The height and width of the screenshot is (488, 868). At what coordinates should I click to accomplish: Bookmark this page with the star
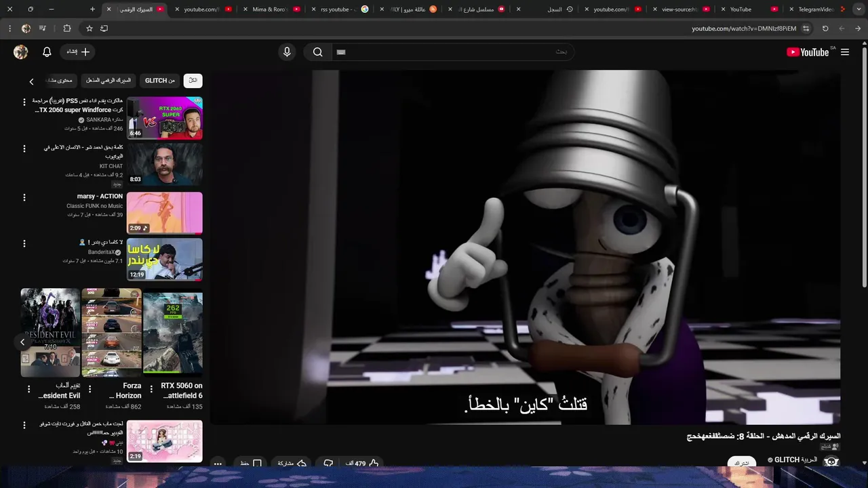(x=89, y=28)
